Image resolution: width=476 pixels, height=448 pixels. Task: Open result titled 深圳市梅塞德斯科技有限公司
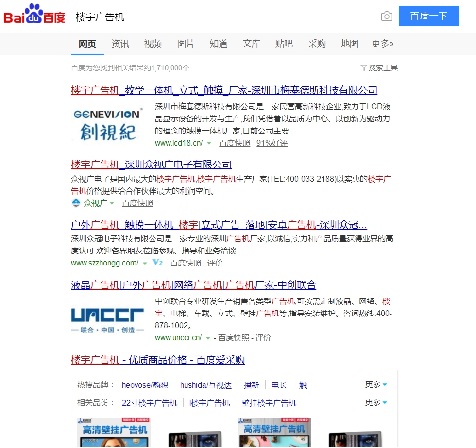(224, 90)
